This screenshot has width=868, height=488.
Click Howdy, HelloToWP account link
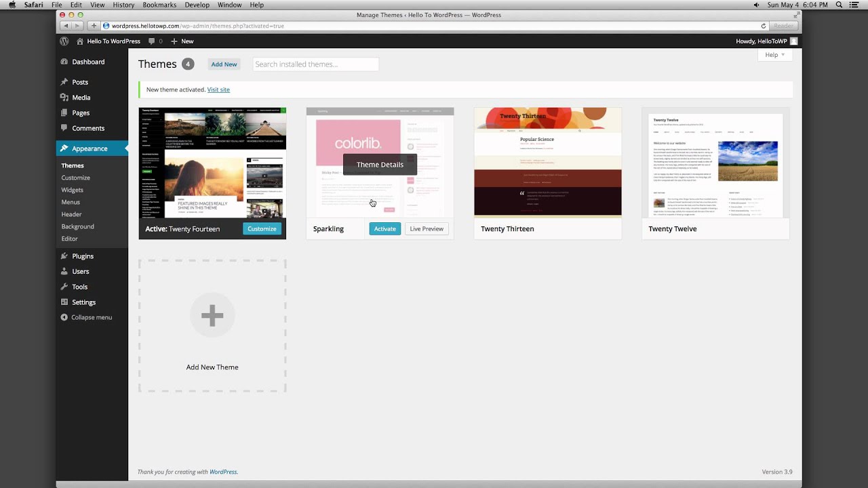pyautogui.click(x=762, y=41)
